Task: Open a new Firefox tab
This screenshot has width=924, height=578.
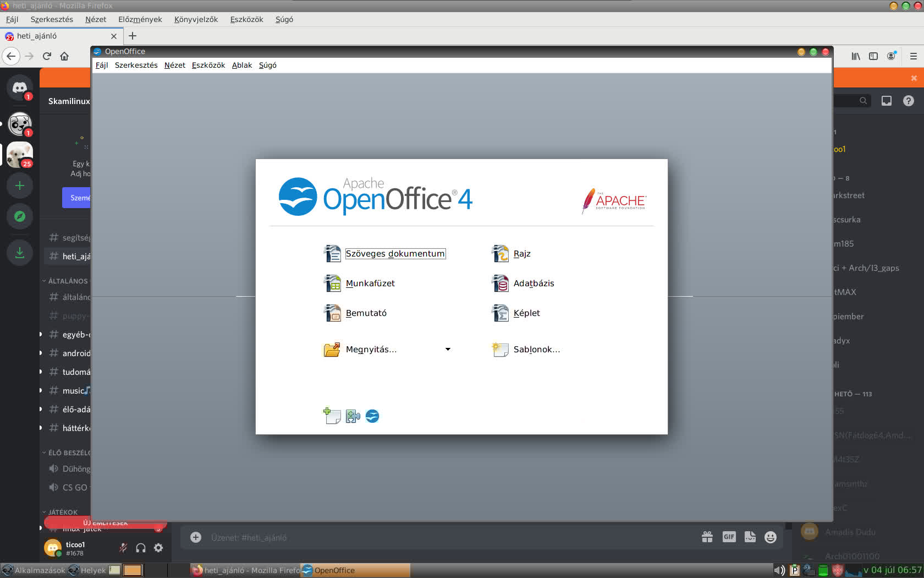Action: tap(133, 36)
